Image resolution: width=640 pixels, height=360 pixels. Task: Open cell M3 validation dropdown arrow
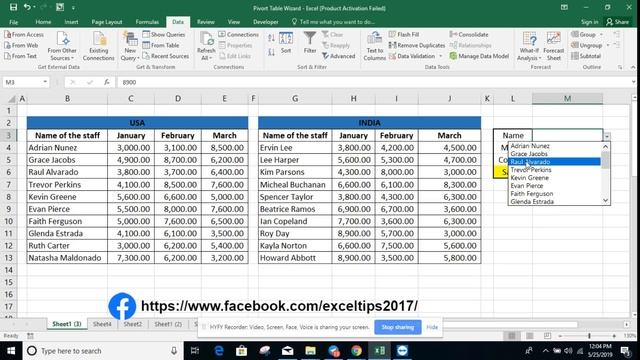[x=607, y=136]
